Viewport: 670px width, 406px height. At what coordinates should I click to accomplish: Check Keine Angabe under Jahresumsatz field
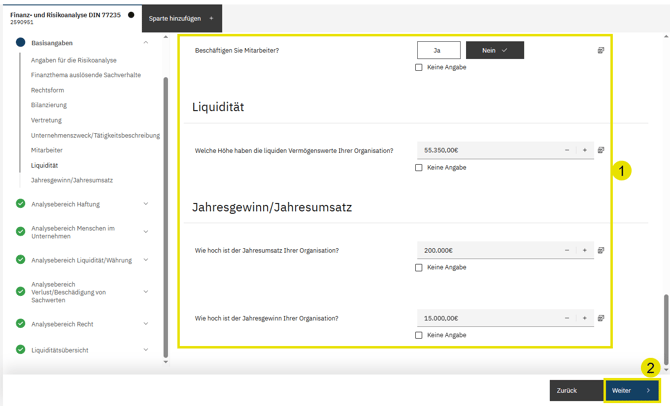[419, 268]
